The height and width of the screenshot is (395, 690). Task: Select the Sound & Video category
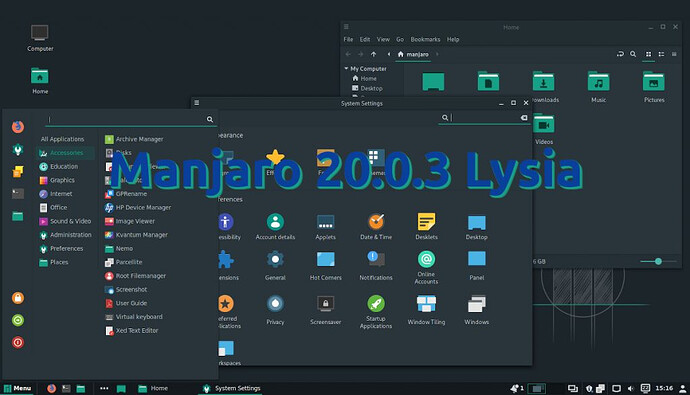pos(65,221)
